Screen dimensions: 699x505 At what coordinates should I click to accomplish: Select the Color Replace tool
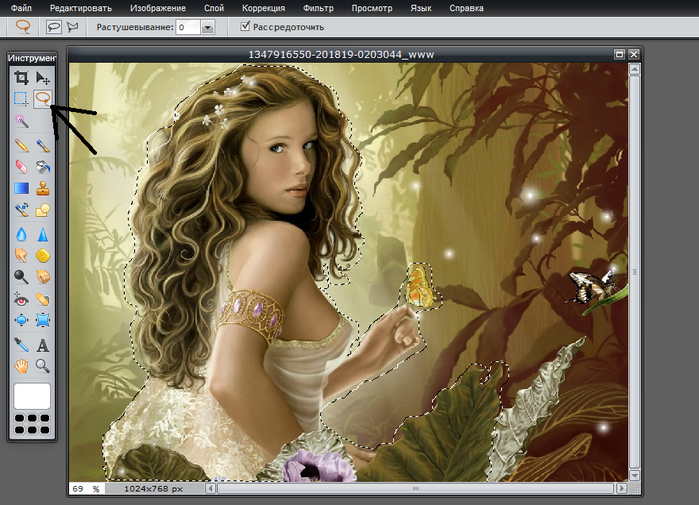21,209
